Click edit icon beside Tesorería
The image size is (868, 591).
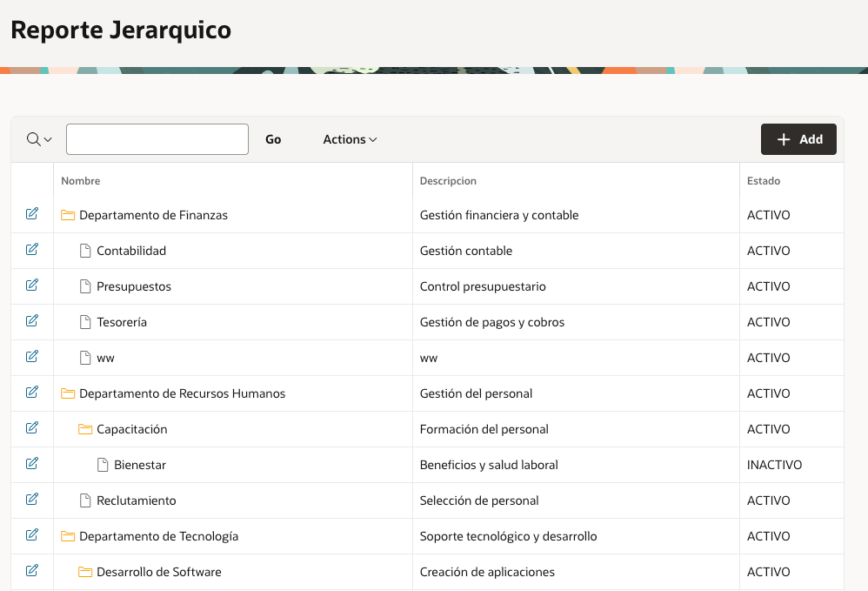[x=32, y=321]
